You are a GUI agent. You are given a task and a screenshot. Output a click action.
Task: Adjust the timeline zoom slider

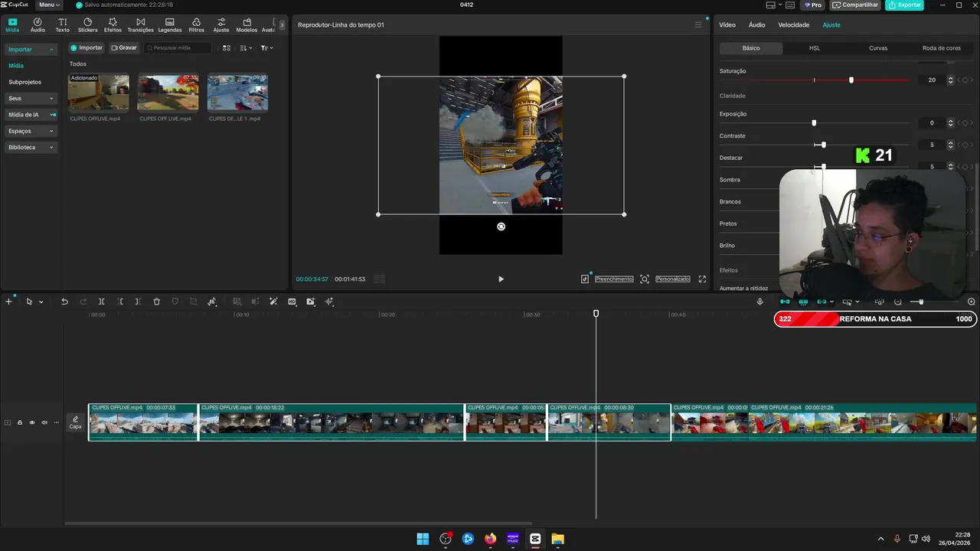coord(921,302)
